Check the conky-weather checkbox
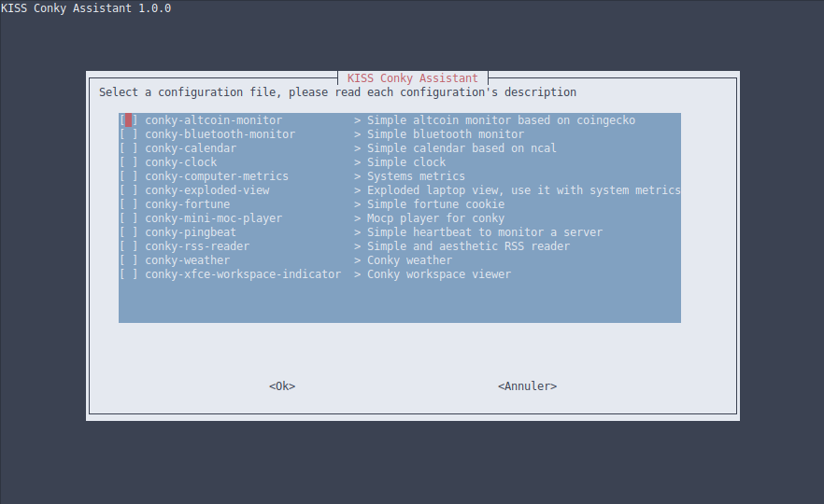 point(128,260)
